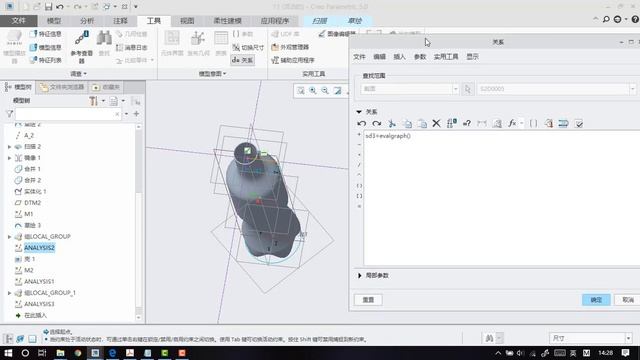Open the 文件 ribbon tab
This screenshot has width=640, height=360.
[x=18, y=20]
